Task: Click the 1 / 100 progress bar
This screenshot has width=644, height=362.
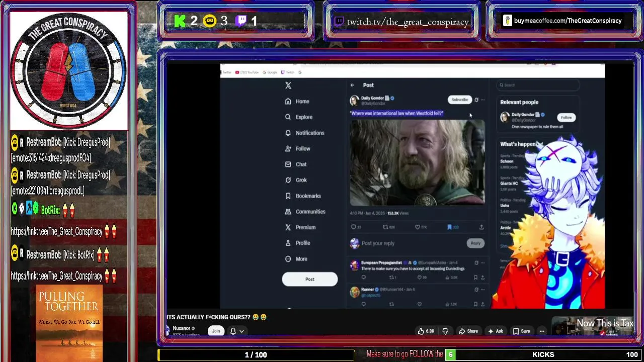Action: 256,355
